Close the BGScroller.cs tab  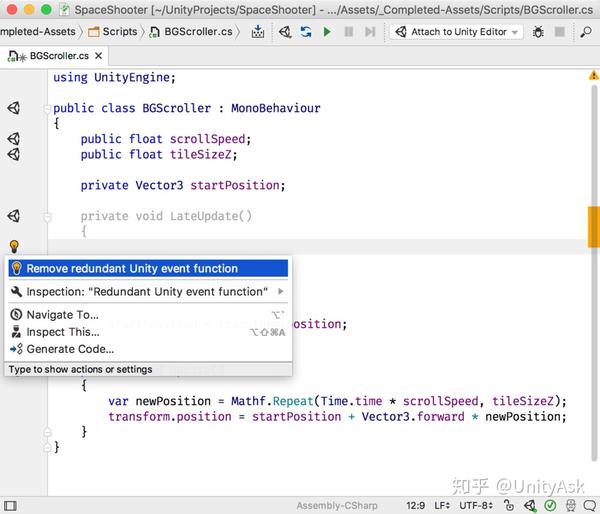point(98,56)
